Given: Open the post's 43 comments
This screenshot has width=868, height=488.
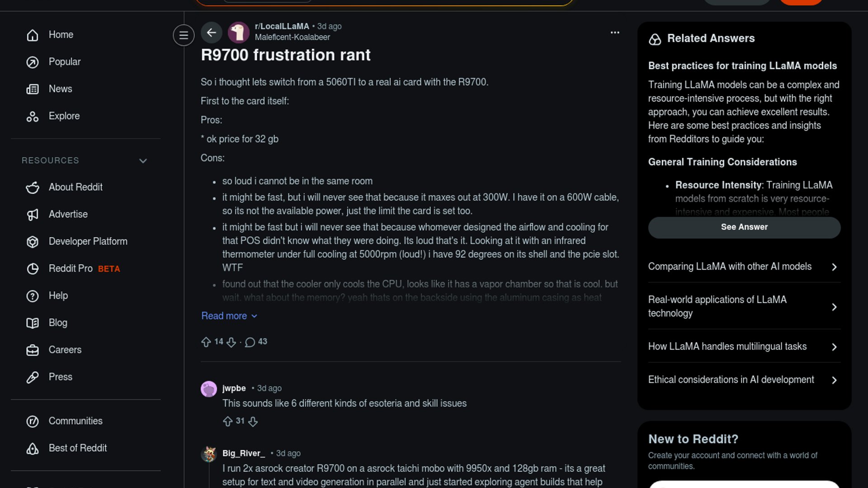Looking at the screenshot, I should pyautogui.click(x=256, y=342).
